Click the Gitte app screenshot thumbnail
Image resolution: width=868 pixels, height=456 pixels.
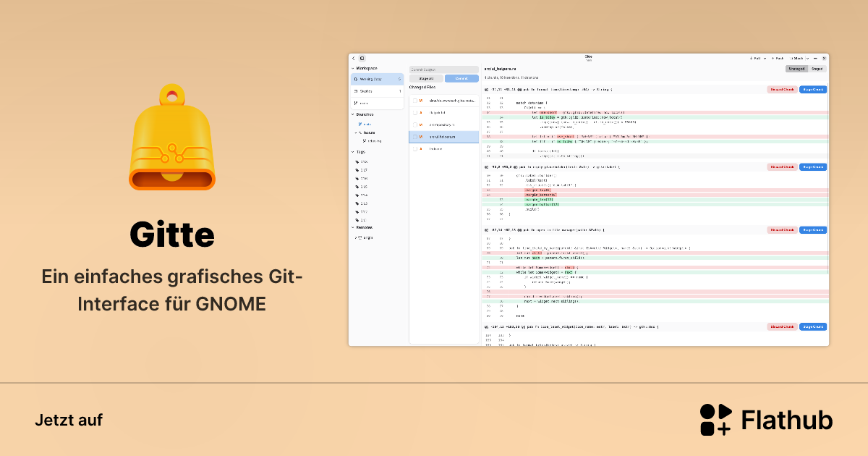[x=589, y=200]
